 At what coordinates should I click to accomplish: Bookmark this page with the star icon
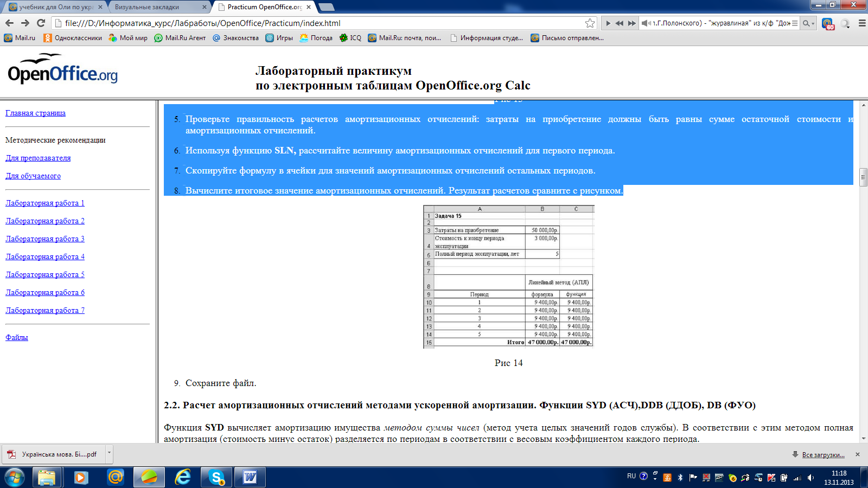point(590,23)
